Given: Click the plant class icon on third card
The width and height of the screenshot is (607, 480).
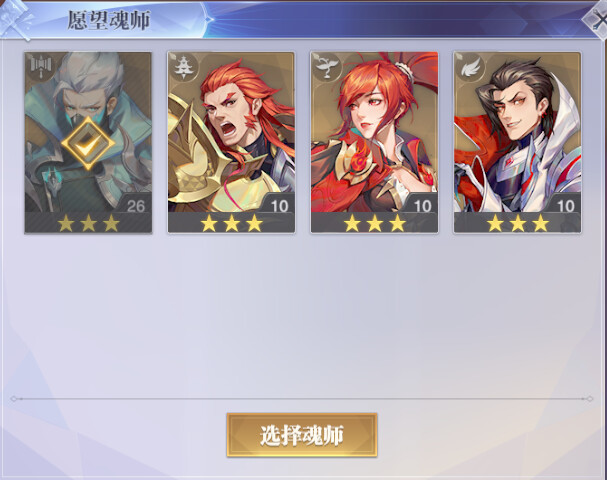Looking at the screenshot, I should [x=326, y=67].
